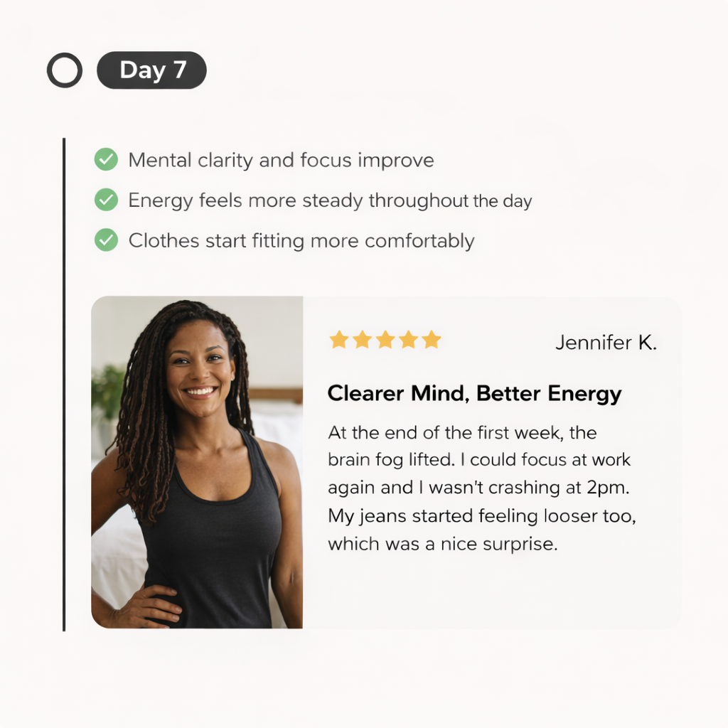Viewport: 728px width, 728px height.
Task: Click the Day 7 timeline circle marker
Action: (65, 70)
